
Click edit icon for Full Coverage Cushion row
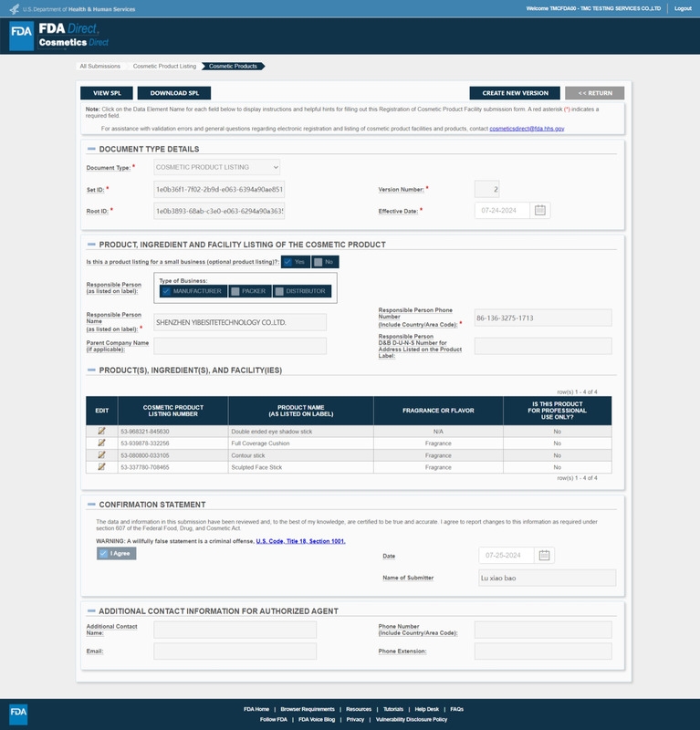(x=101, y=443)
